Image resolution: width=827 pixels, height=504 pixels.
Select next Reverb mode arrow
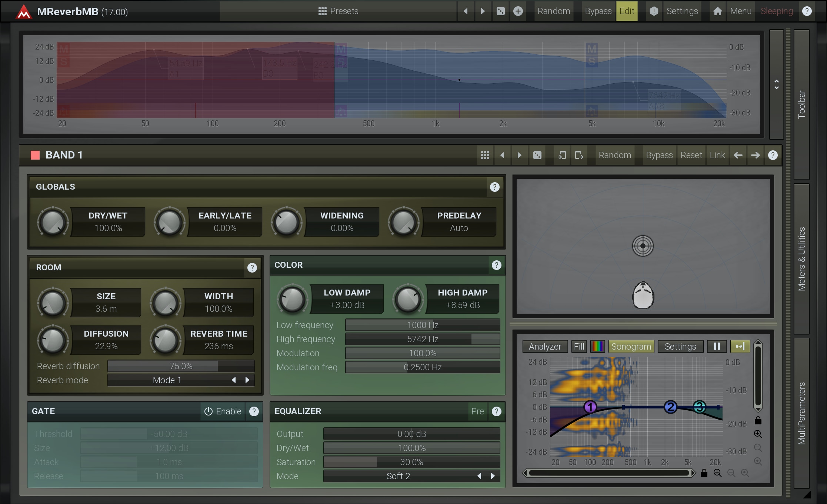click(247, 380)
